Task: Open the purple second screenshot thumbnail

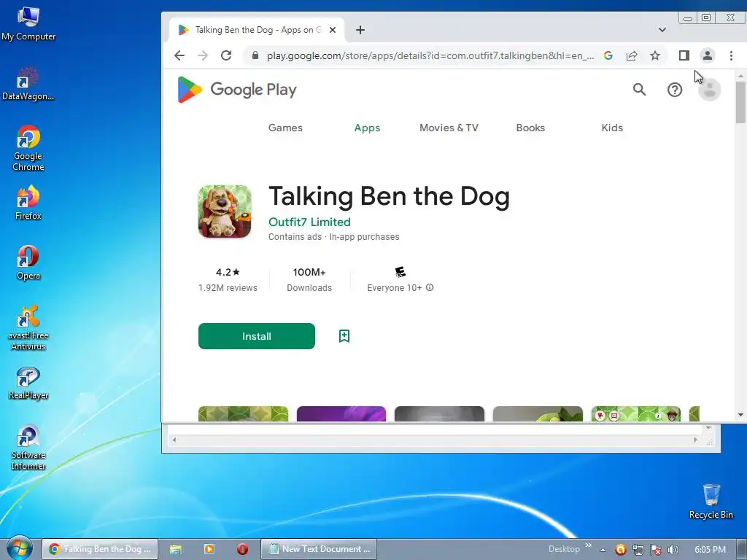Action: point(341,414)
